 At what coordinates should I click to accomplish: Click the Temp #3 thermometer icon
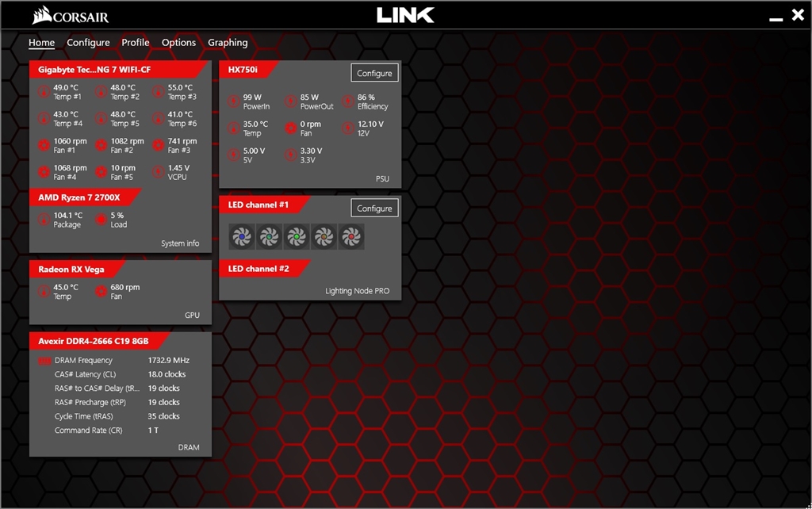click(158, 92)
